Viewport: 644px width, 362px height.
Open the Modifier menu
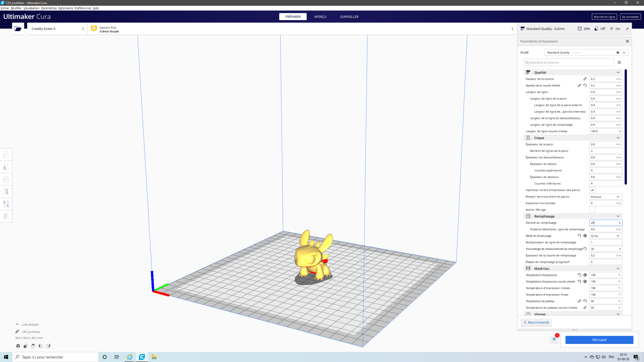(16, 8)
